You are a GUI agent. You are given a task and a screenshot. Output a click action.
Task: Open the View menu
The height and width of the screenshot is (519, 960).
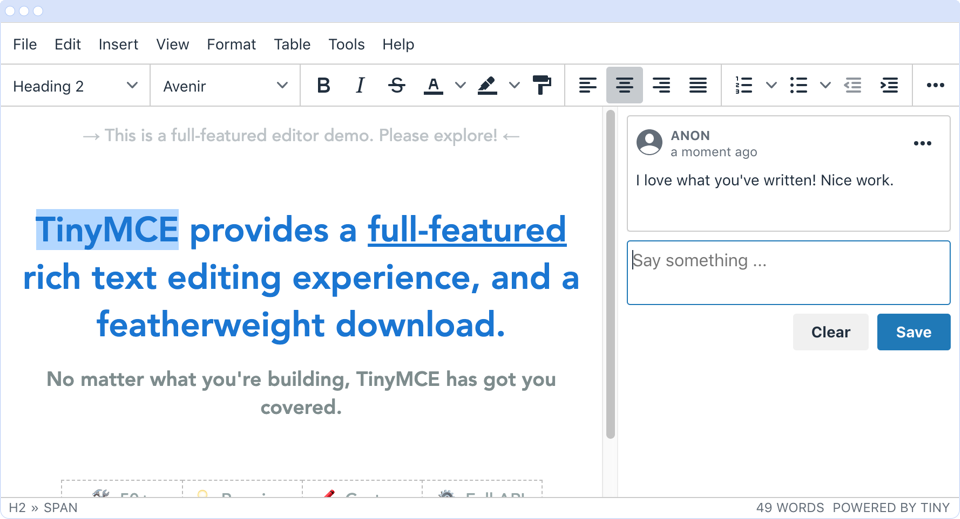pyautogui.click(x=173, y=45)
